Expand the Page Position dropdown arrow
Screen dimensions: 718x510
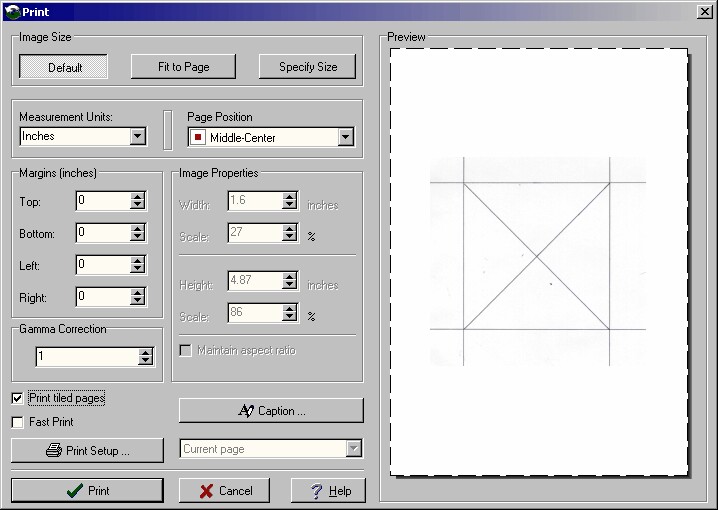346,137
